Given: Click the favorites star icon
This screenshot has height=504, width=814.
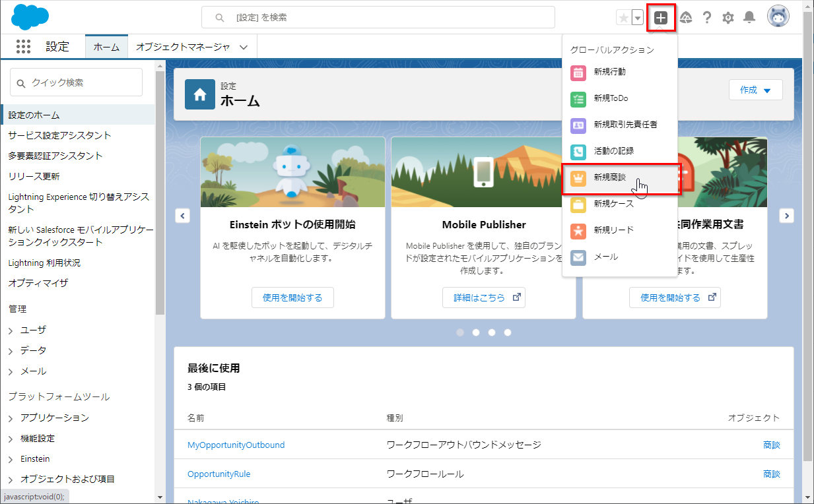Looking at the screenshot, I should point(623,18).
